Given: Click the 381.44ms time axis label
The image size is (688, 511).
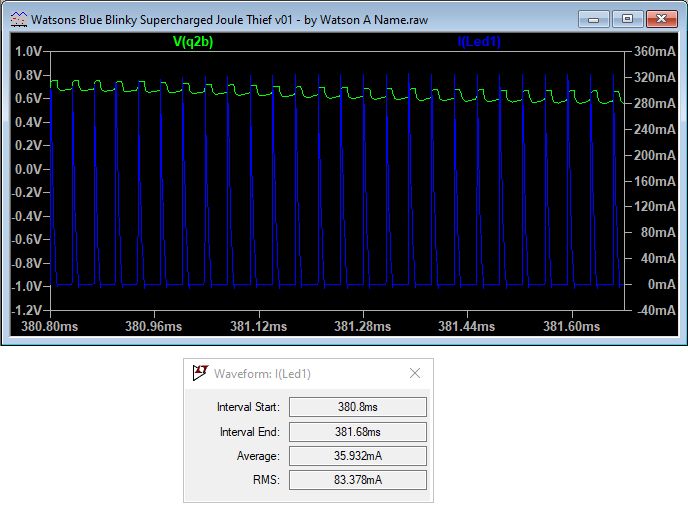Looking at the screenshot, I should point(466,326).
